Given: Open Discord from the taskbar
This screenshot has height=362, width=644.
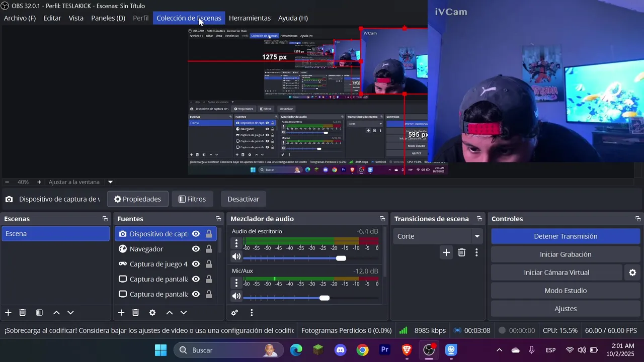Looking at the screenshot, I should coord(341,350).
